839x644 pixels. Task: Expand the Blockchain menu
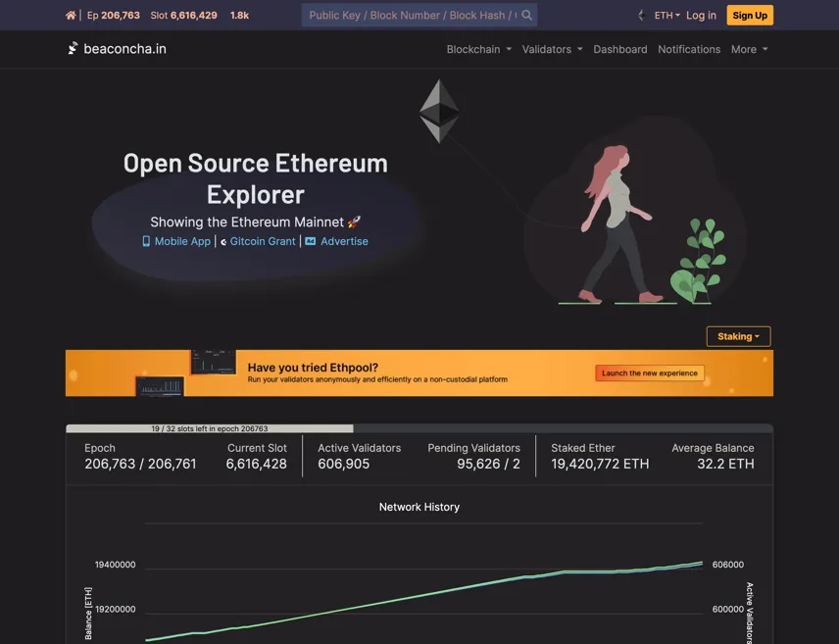click(x=479, y=49)
